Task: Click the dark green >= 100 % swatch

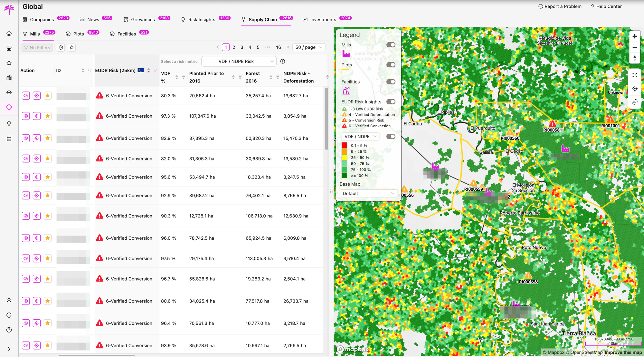Action: [345, 176]
